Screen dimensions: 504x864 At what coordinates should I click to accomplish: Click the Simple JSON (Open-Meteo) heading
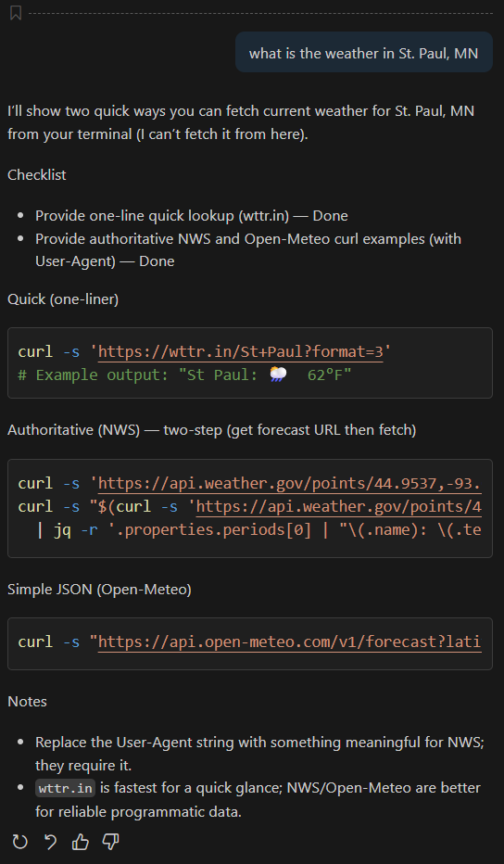tap(99, 589)
